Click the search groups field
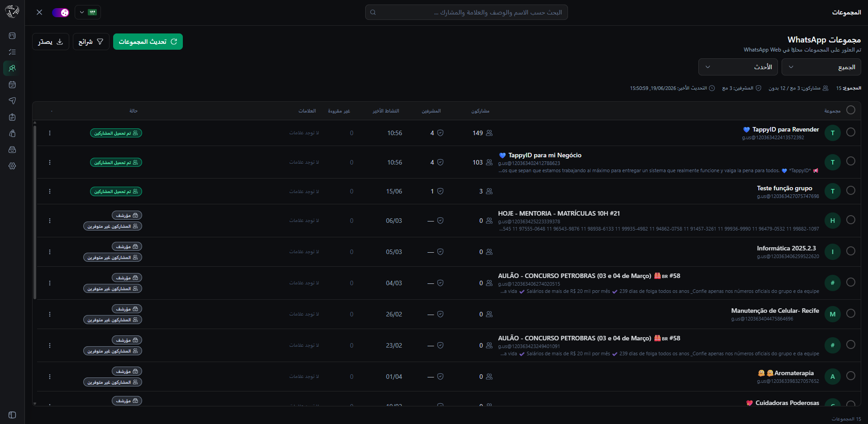868x424 pixels. click(467, 12)
